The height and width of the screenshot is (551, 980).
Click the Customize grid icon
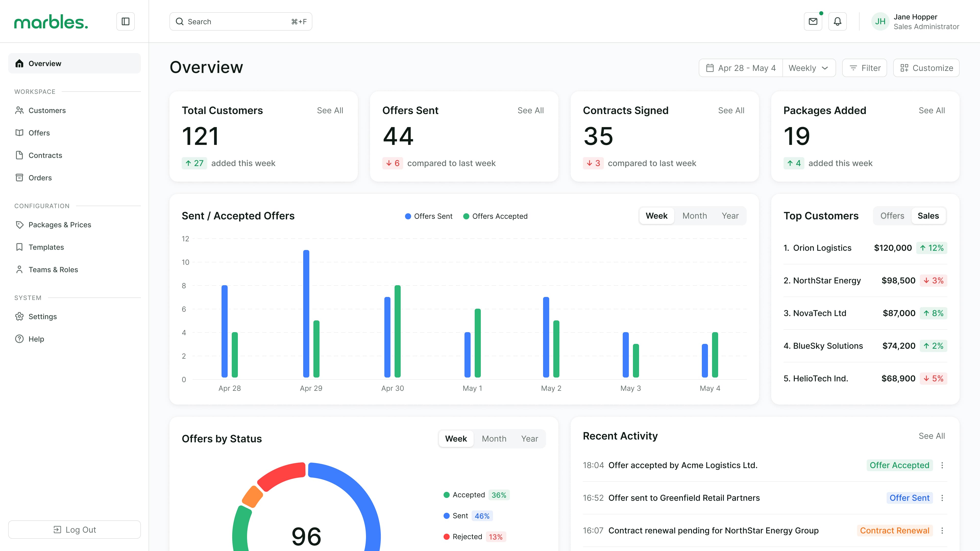point(904,68)
